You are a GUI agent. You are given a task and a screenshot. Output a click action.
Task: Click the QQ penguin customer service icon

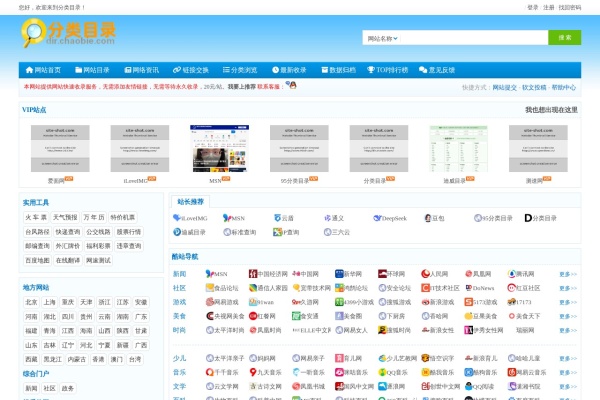292,85
